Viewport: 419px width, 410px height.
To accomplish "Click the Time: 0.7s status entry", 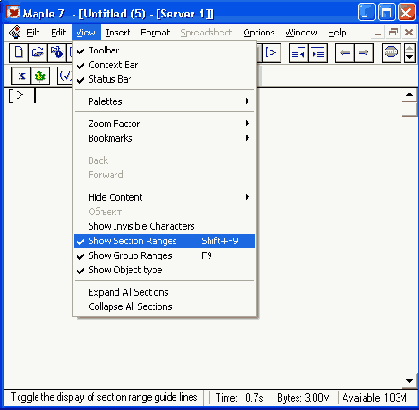I will 239,398.
